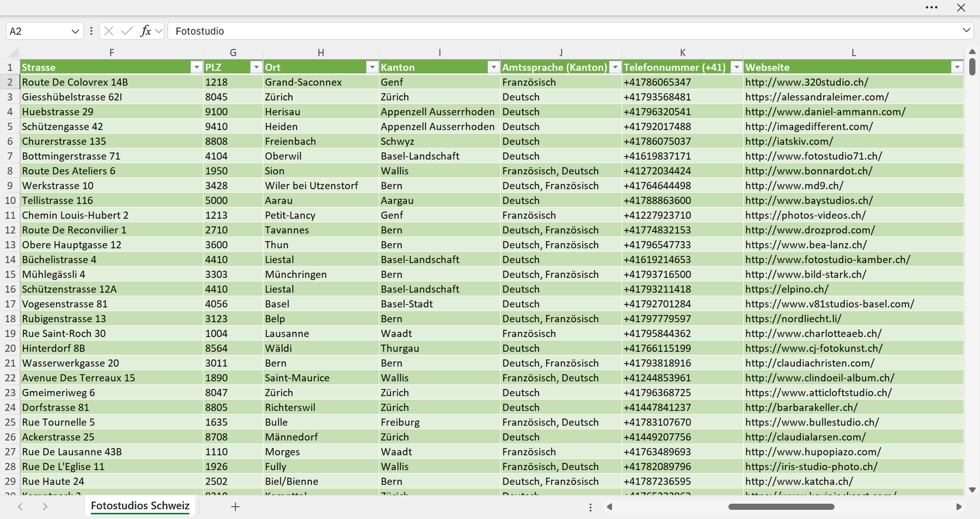Expand the formula bar chevron
Screen dimensions: 980x519
966,30
